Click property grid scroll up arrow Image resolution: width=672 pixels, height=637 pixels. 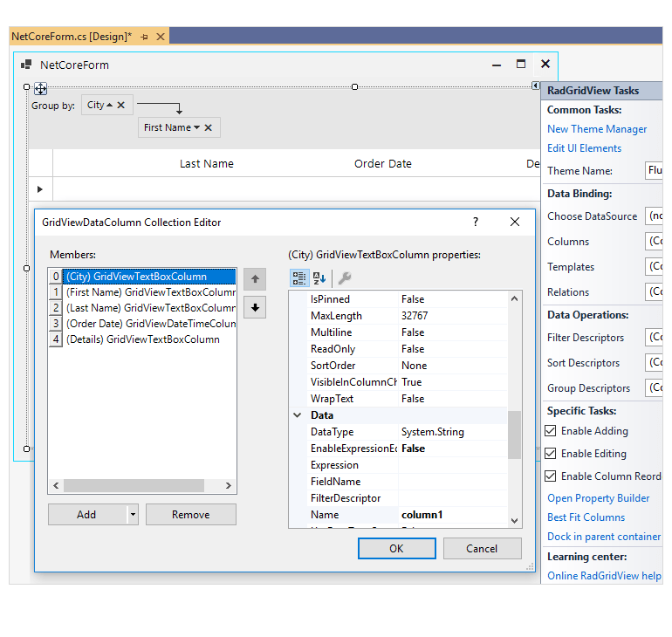pos(515,298)
